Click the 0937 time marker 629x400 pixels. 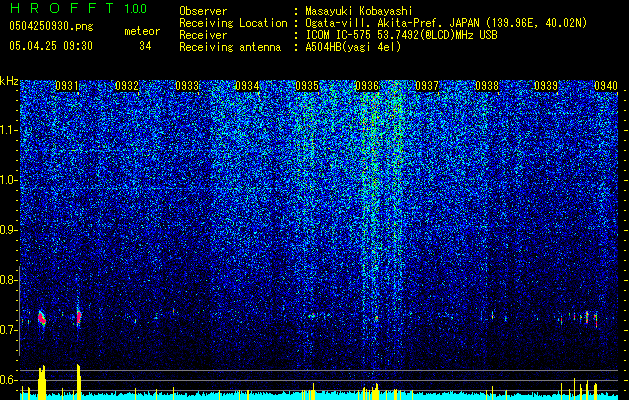pyautogui.click(x=427, y=86)
